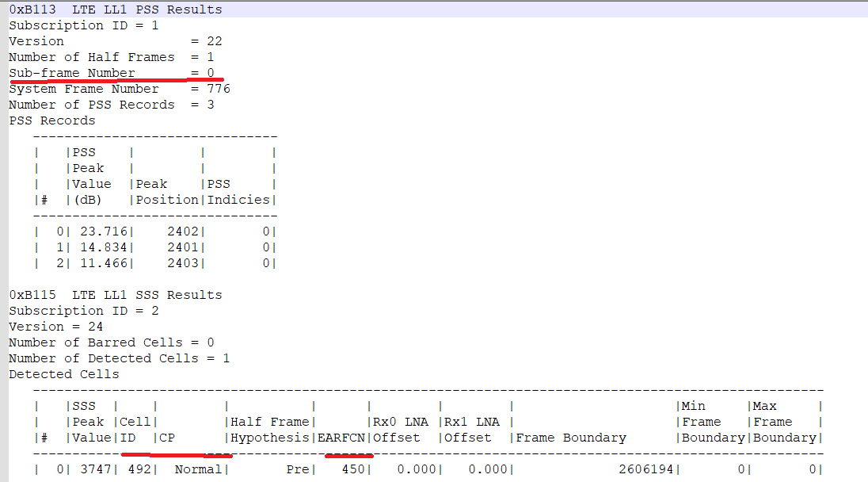Click the System Frame Number value 776
868x482 pixels.
coord(218,89)
